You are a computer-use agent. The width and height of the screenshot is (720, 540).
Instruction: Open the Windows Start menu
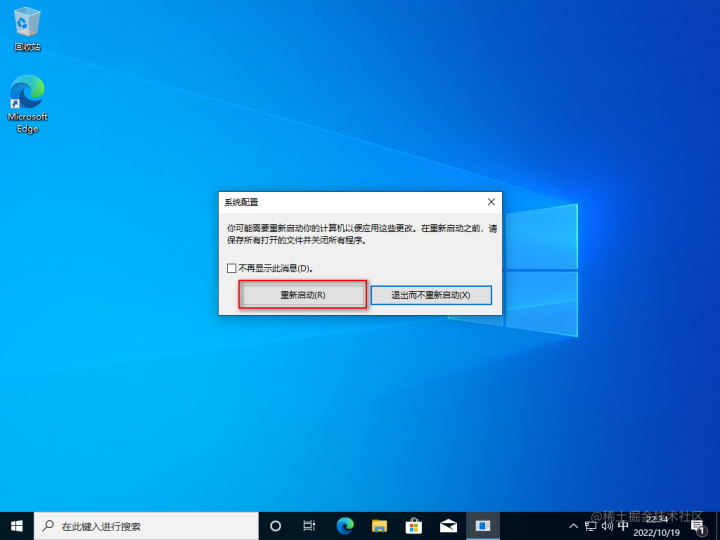click(x=17, y=526)
